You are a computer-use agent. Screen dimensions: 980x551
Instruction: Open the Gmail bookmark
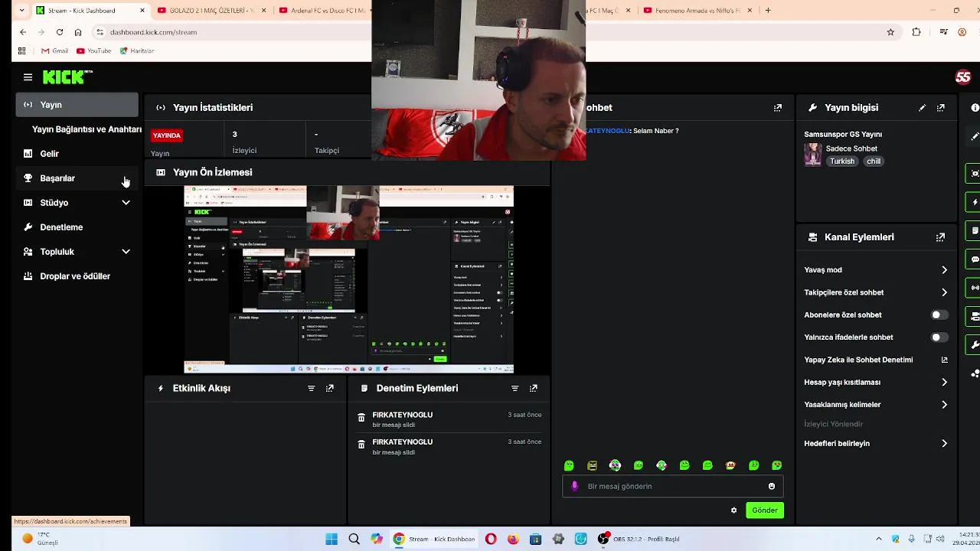pos(54,51)
